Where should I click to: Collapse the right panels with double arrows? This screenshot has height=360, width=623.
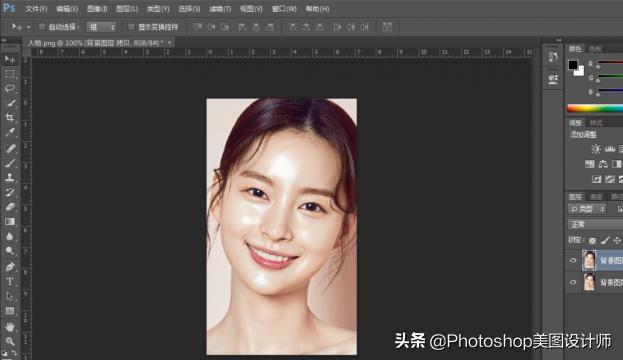tap(559, 40)
